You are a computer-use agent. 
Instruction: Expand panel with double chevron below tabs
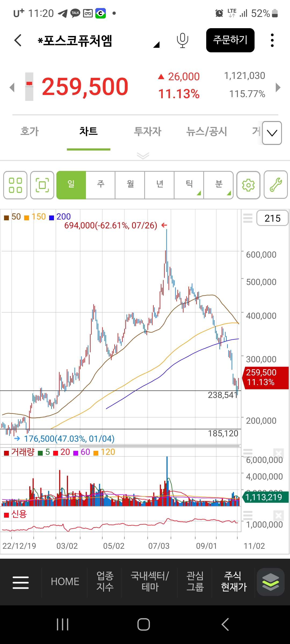tap(143, 156)
